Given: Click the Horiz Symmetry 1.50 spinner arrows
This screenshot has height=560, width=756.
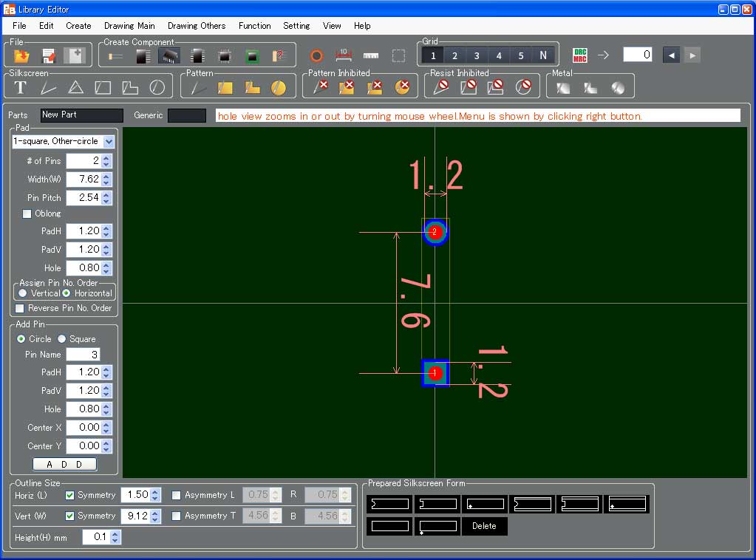Looking at the screenshot, I should (154, 495).
